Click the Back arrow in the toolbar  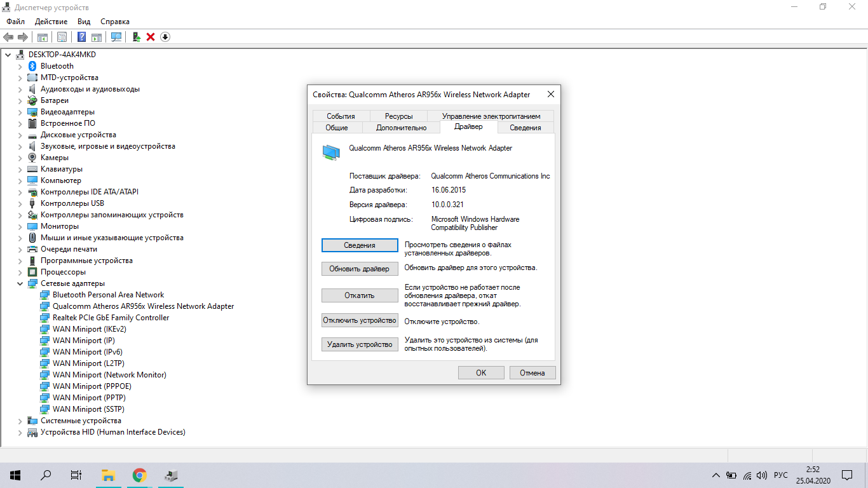[x=8, y=37]
